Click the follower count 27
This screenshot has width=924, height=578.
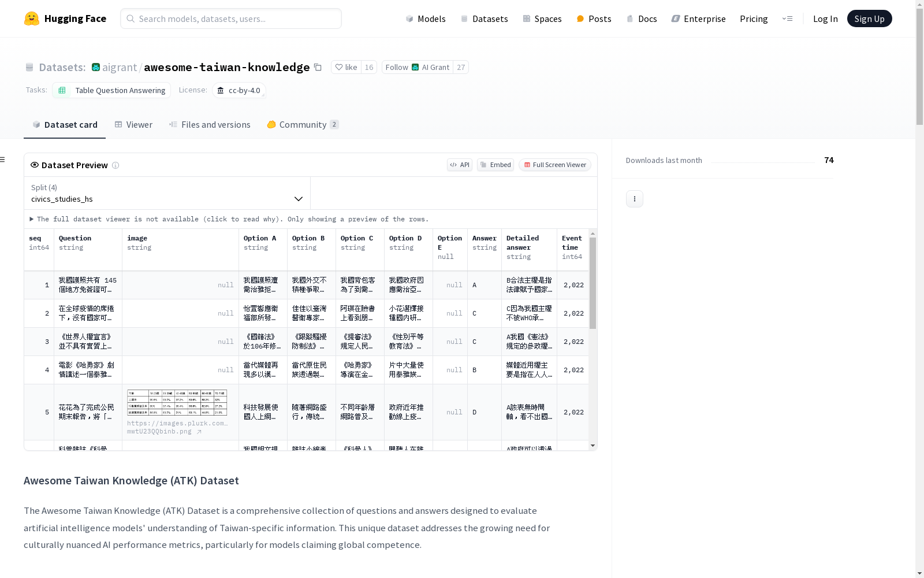[x=461, y=67]
